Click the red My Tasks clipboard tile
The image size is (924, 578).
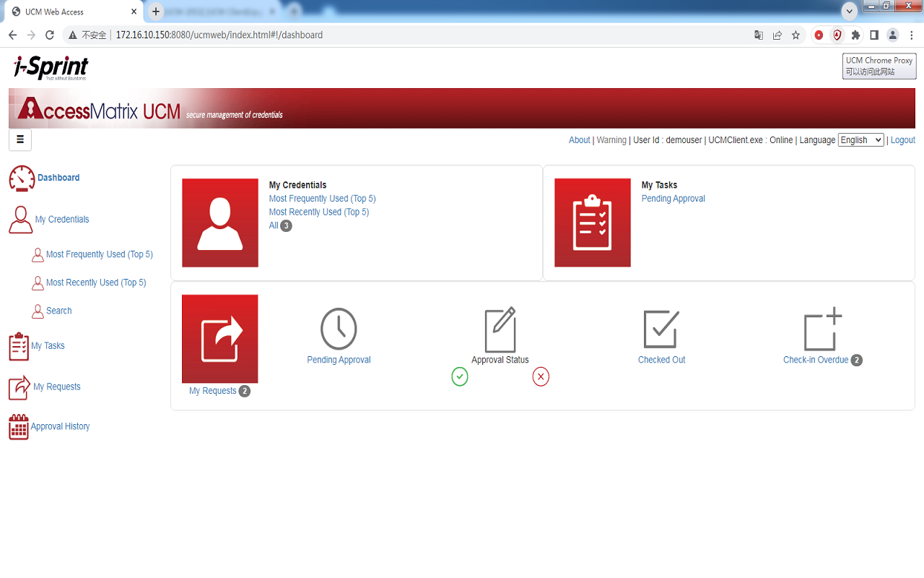(593, 223)
